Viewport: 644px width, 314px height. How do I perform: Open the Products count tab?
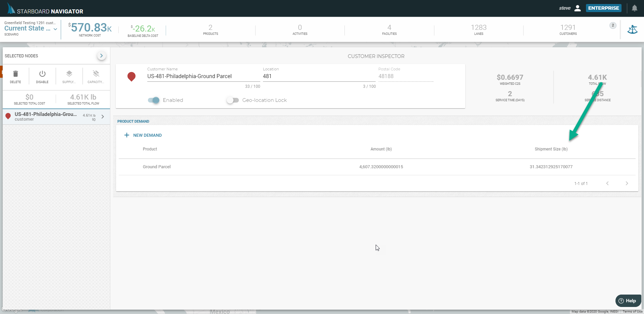(x=211, y=29)
